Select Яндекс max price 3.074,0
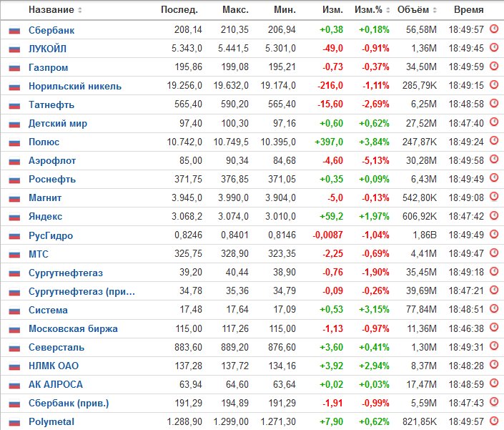 (x=233, y=217)
